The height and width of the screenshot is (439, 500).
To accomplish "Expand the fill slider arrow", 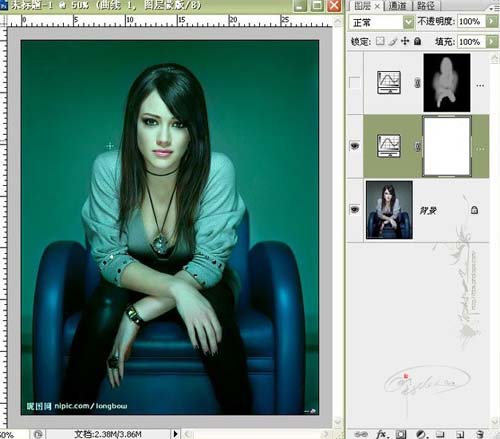I will tap(491, 41).
